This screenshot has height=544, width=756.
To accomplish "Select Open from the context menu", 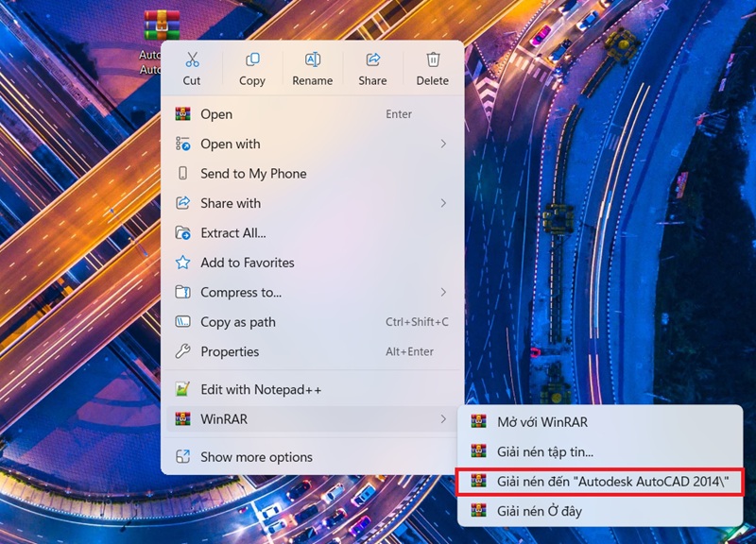I will pos(215,114).
